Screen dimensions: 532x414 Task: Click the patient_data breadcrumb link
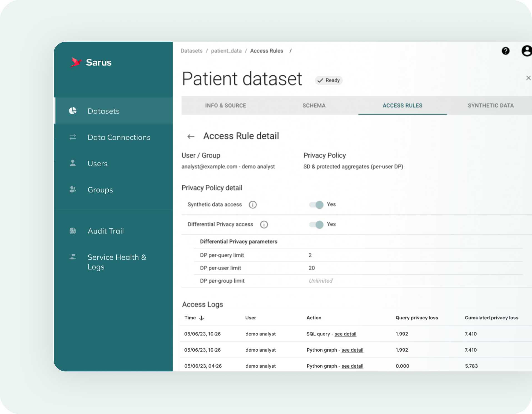(226, 51)
